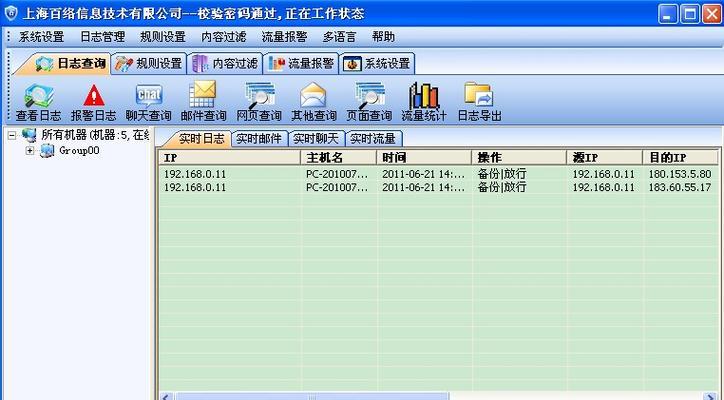Image resolution: width=724 pixels, height=400 pixels.
Task: Open 网页查询 web query
Action: pyautogui.click(x=259, y=103)
